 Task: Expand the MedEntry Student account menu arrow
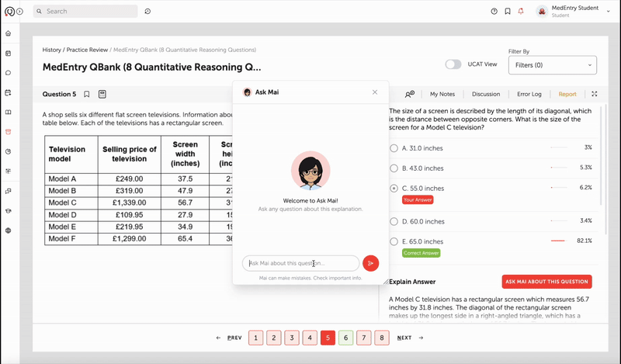pyautogui.click(x=609, y=12)
